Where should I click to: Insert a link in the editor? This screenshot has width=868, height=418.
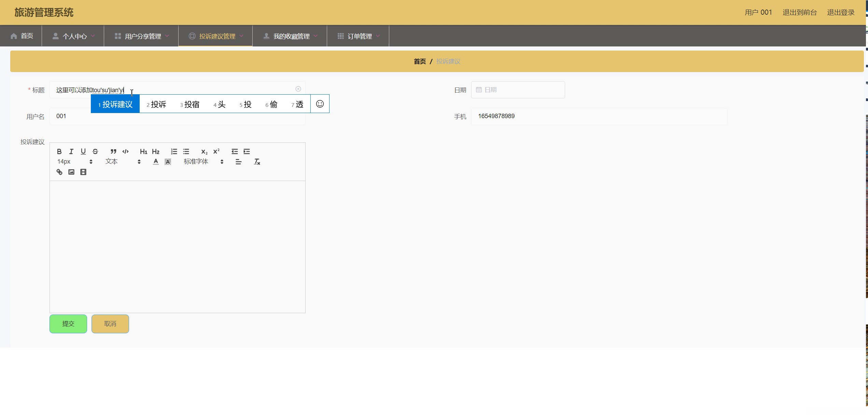59,172
